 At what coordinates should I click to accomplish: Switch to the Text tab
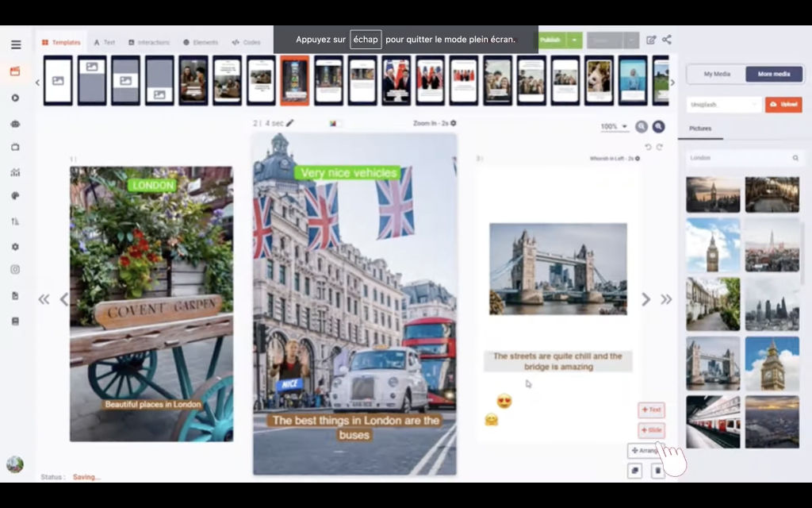[x=105, y=43]
